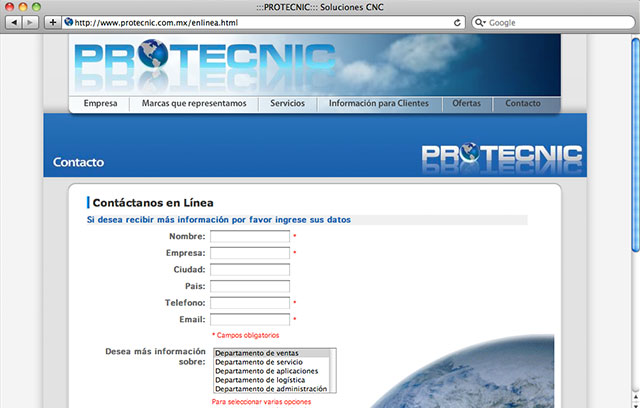640x408 pixels.
Task: Focus the Telefono text field
Action: click(x=250, y=303)
